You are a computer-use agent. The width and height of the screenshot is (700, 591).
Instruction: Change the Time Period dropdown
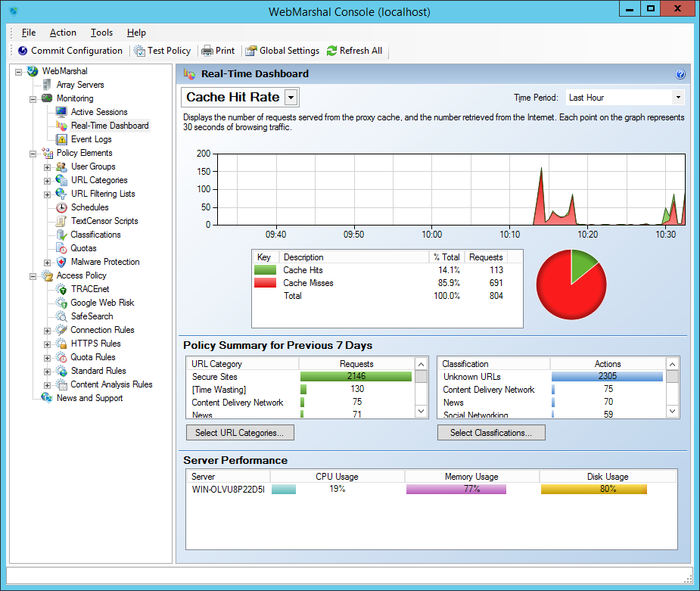(677, 97)
